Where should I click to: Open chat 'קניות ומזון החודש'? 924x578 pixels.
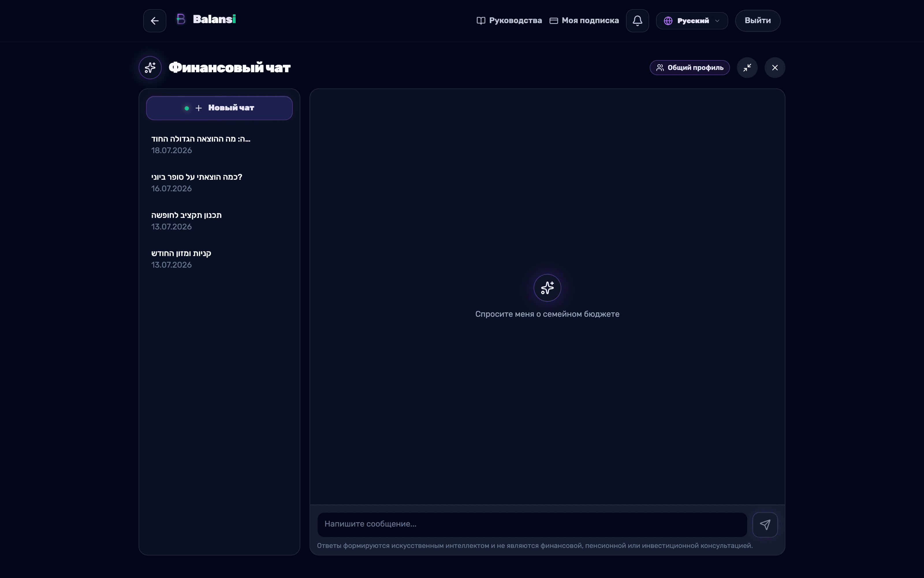[219, 259]
